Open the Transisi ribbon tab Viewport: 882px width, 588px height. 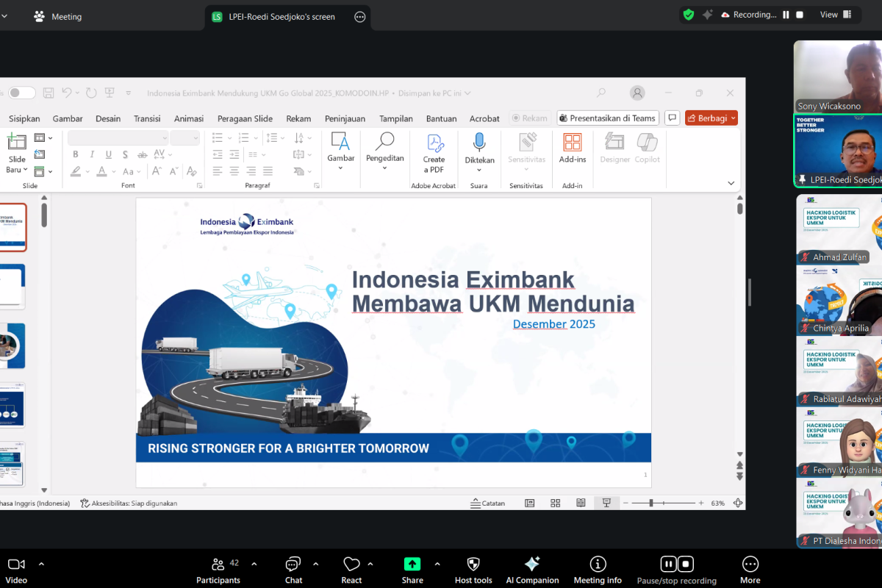147,118
